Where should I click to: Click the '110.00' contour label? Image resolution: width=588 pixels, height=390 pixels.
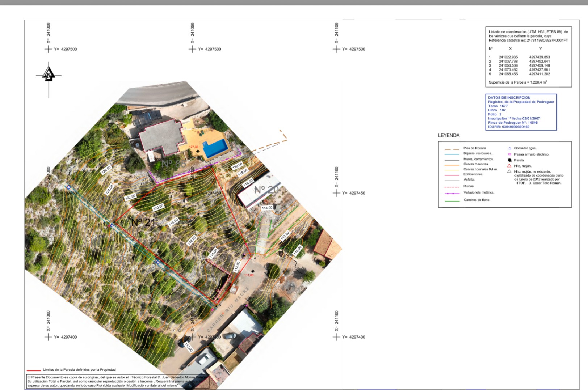click(297, 250)
